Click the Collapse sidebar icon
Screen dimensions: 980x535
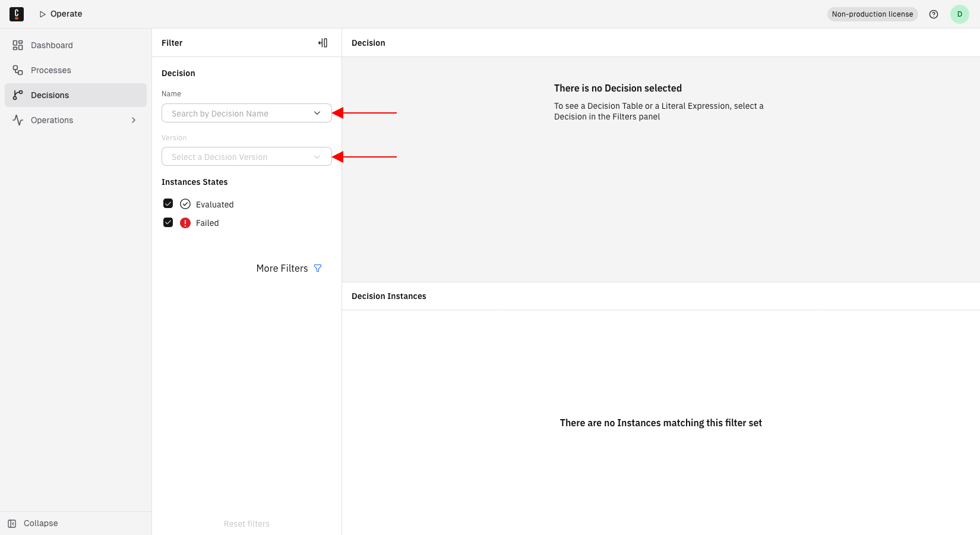tap(12, 523)
